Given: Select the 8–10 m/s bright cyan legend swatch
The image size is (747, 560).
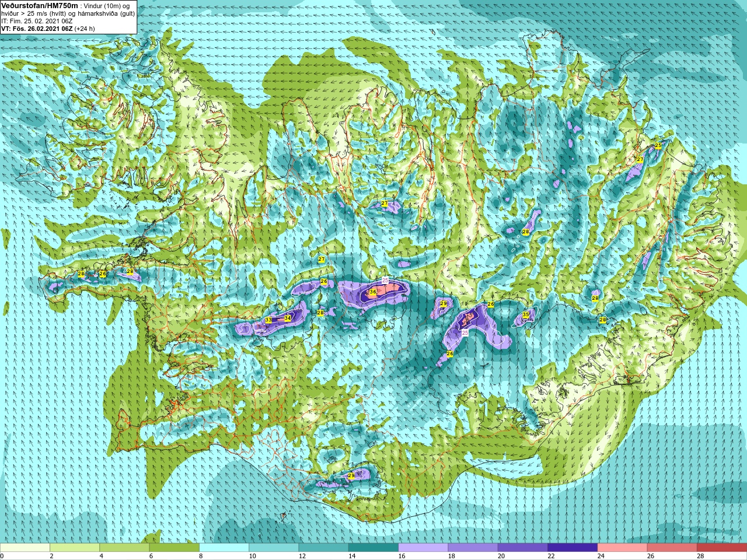Looking at the screenshot, I should click(224, 548).
